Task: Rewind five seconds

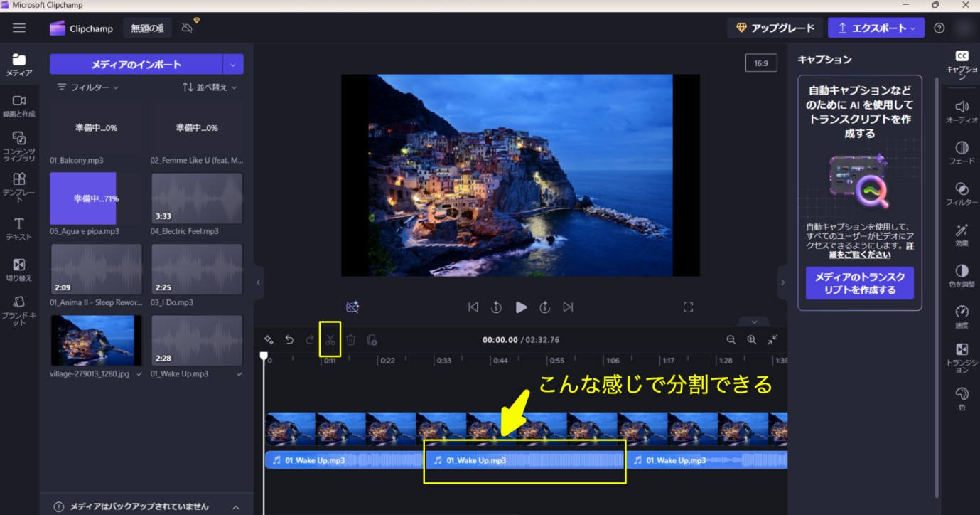Action: click(x=497, y=307)
